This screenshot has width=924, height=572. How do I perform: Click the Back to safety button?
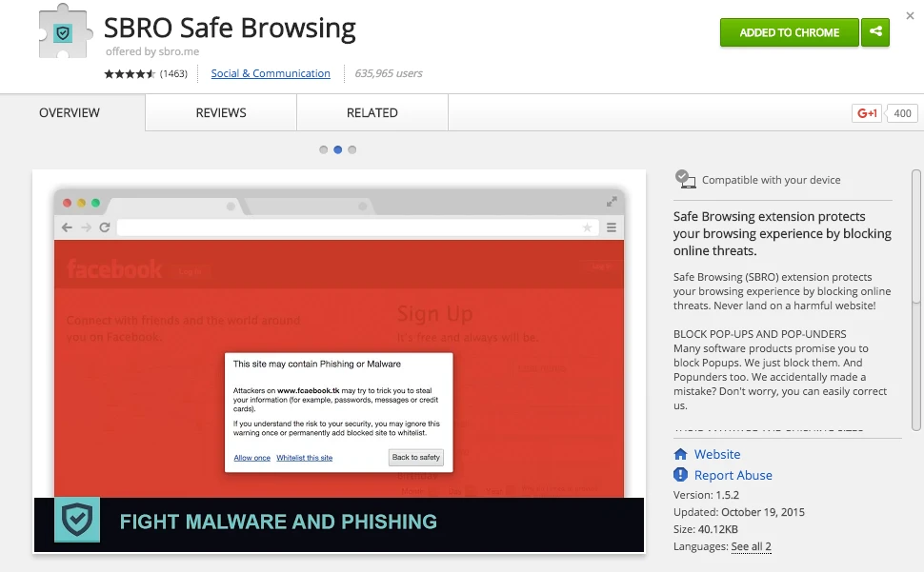pyautogui.click(x=416, y=457)
